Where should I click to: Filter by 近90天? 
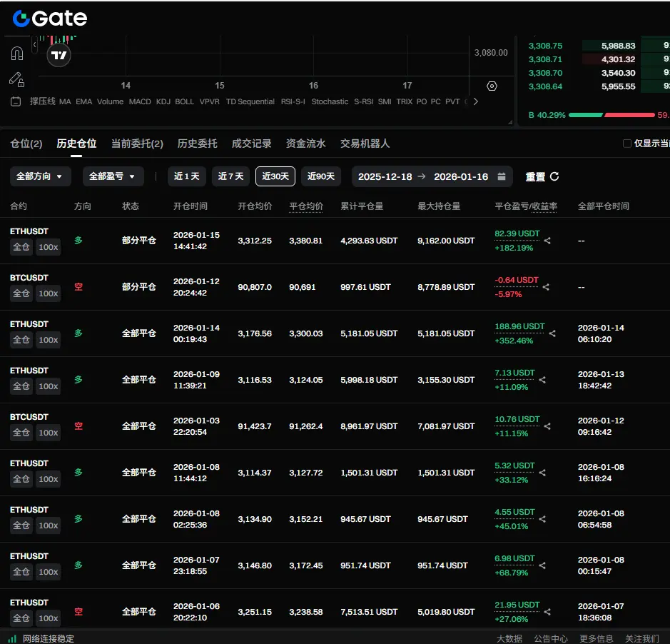coord(321,176)
